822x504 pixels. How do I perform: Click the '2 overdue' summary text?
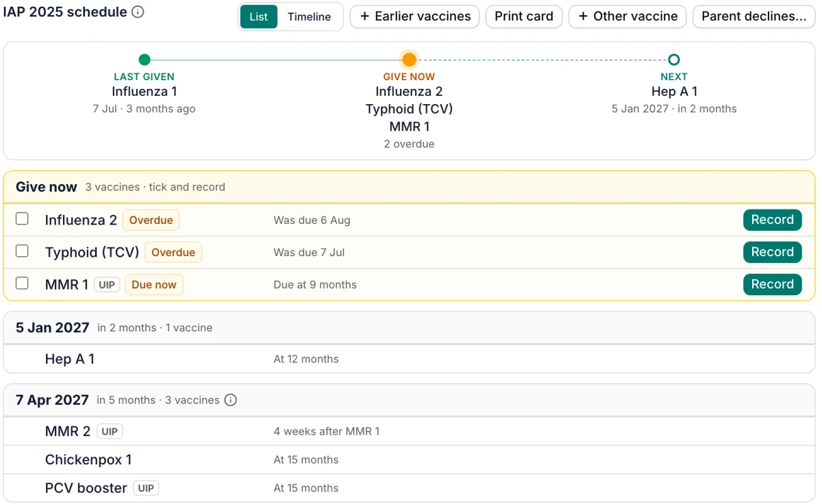409,144
